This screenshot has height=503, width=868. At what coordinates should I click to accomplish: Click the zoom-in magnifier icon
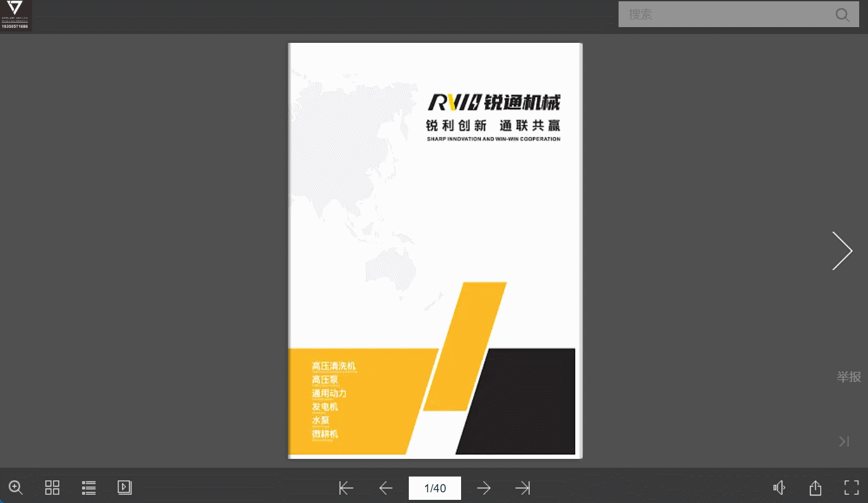[x=16, y=487]
